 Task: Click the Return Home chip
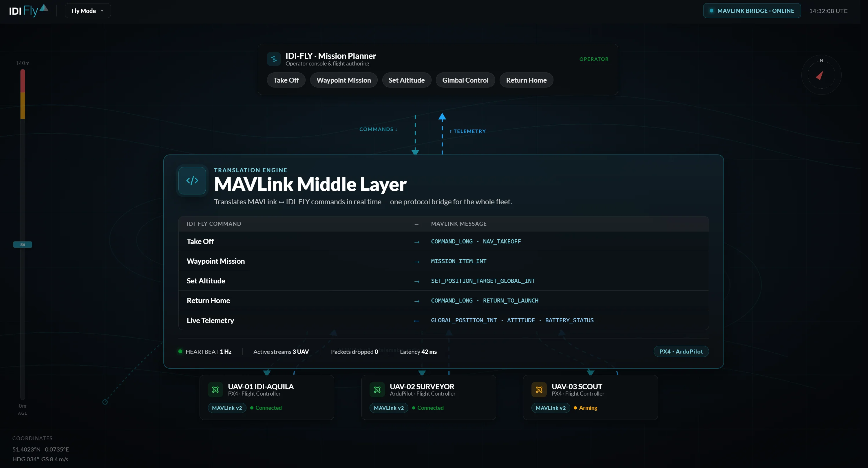(x=526, y=80)
